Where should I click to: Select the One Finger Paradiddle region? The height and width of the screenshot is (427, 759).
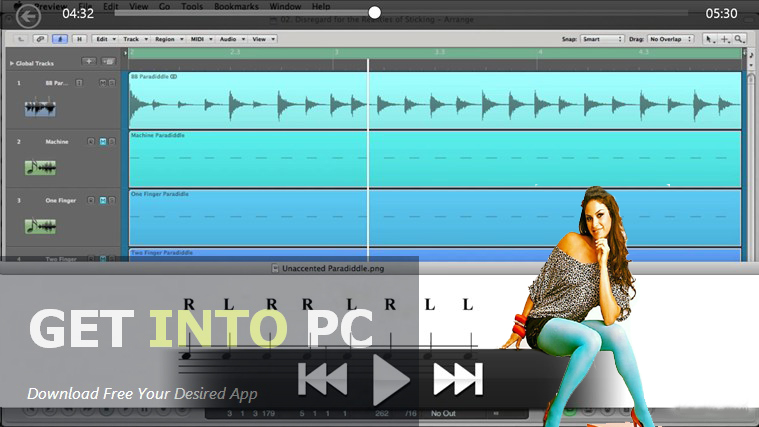click(x=435, y=218)
